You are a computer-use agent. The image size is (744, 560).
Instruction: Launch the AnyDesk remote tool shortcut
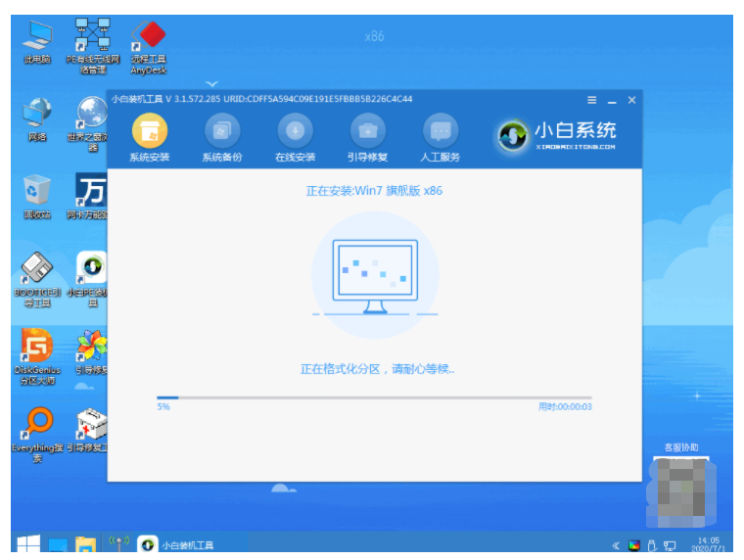[149, 37]
